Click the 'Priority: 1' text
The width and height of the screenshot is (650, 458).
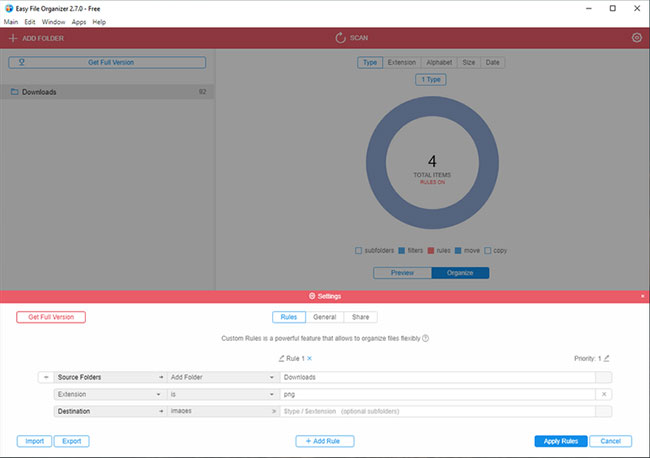coord(587,358)
